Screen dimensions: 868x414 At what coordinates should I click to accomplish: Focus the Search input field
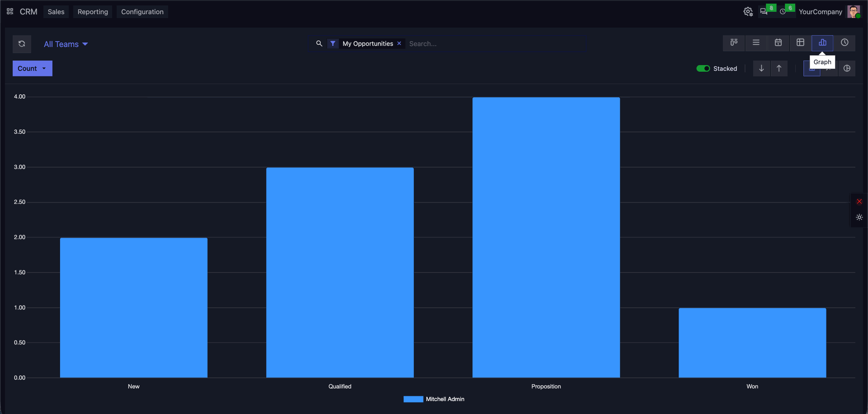pyautogui.click(x=496, y=44)
